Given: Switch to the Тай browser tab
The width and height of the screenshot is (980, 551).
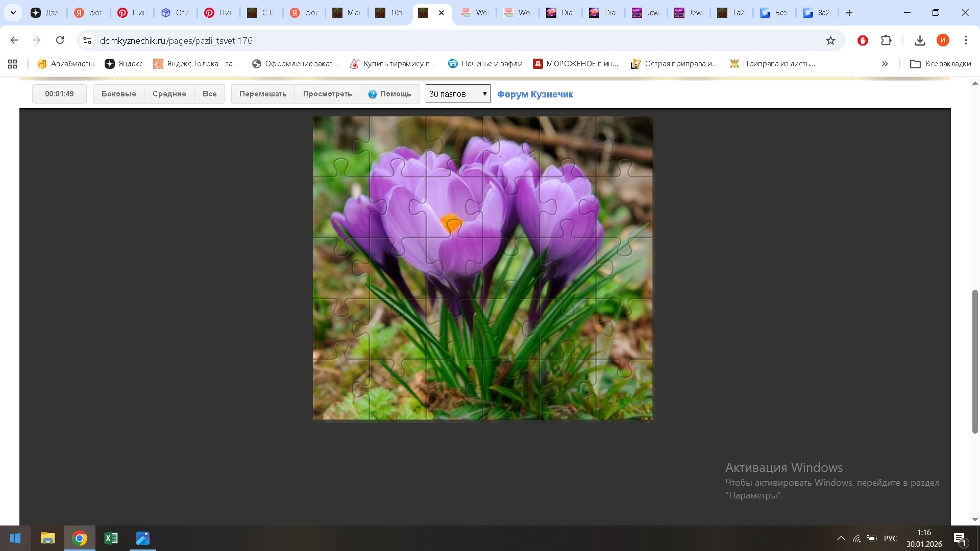Looking at the screenshot, I should [x=731, y=13].
